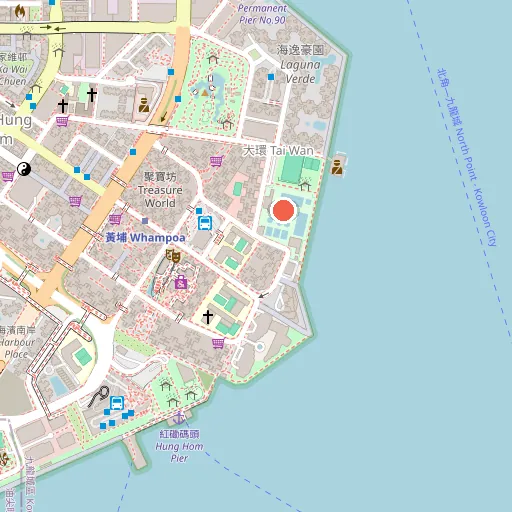Click the orange triangle icon in the park

point(205,93)
